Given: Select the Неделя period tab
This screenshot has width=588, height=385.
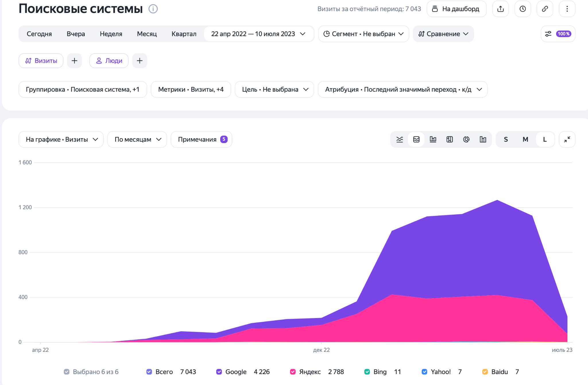Looking at the screenshot, I should 111,34.
